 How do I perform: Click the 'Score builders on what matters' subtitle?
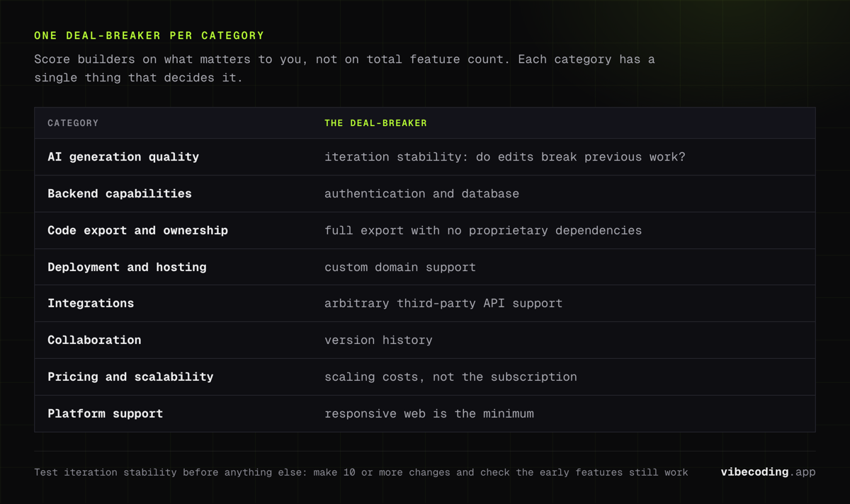click(x=344, y=69)
